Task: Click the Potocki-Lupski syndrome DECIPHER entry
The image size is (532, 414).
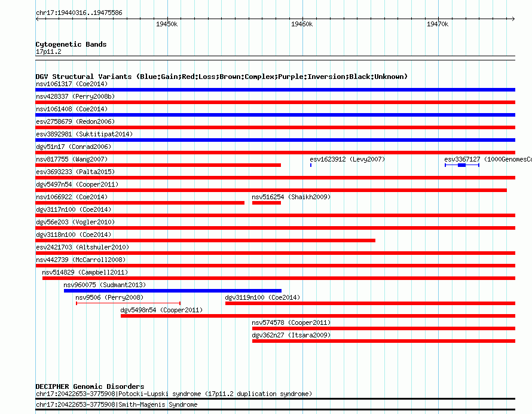Action: (174, 394)
